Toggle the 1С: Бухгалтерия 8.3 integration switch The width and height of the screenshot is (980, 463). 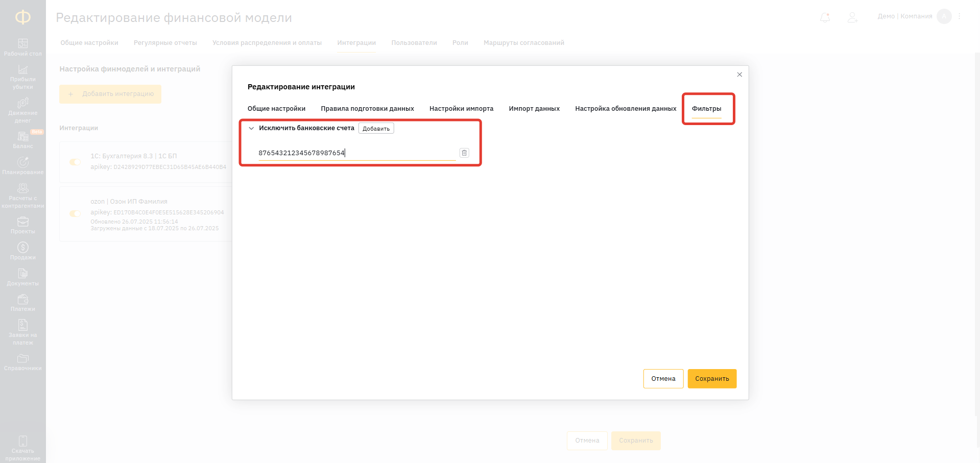pyautogui.click(x=75, y=162)
